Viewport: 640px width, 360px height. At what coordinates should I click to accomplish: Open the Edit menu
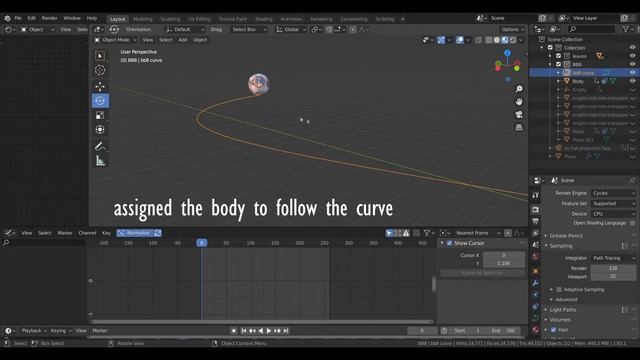[x=31, y=18]
